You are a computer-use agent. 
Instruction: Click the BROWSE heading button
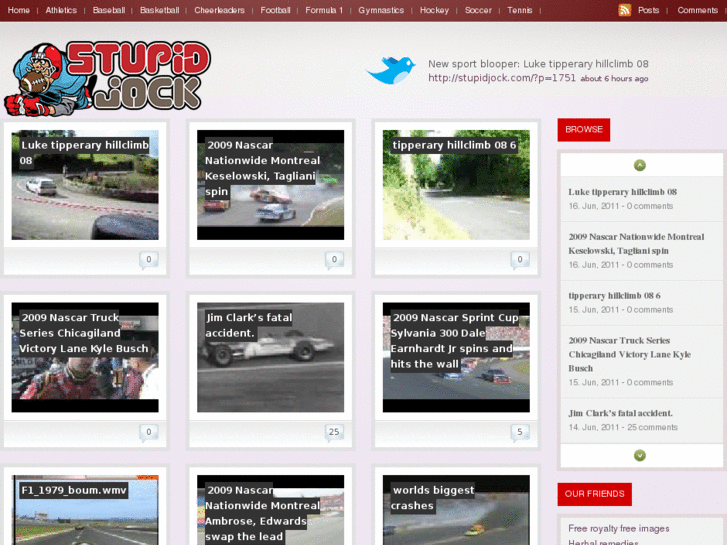(x=584, y=129)
